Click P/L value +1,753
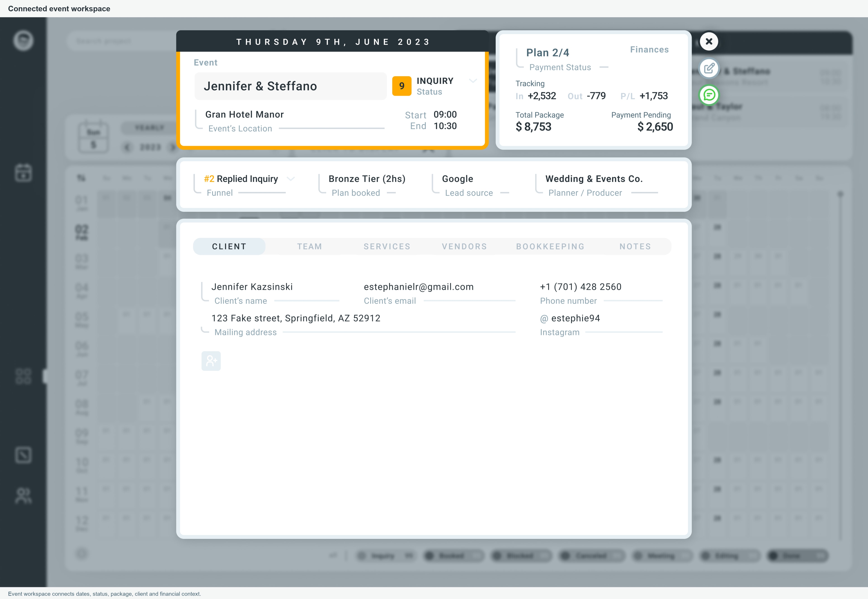The width and height of the screenshot is (868, 599). pyautogui.click(x=653, y=96)
